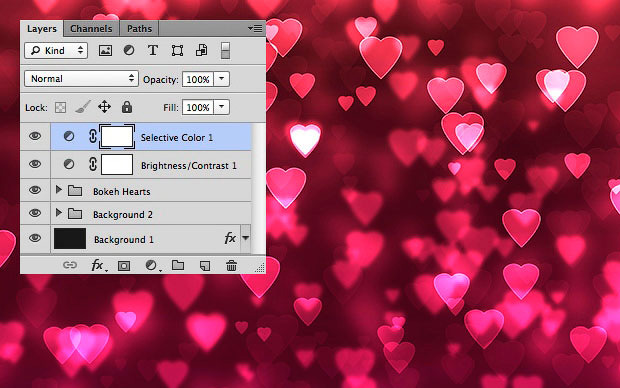Toggle mask link on Selective Color 1
The height and width of the screenshot is (388, 620).
[93, 136]
